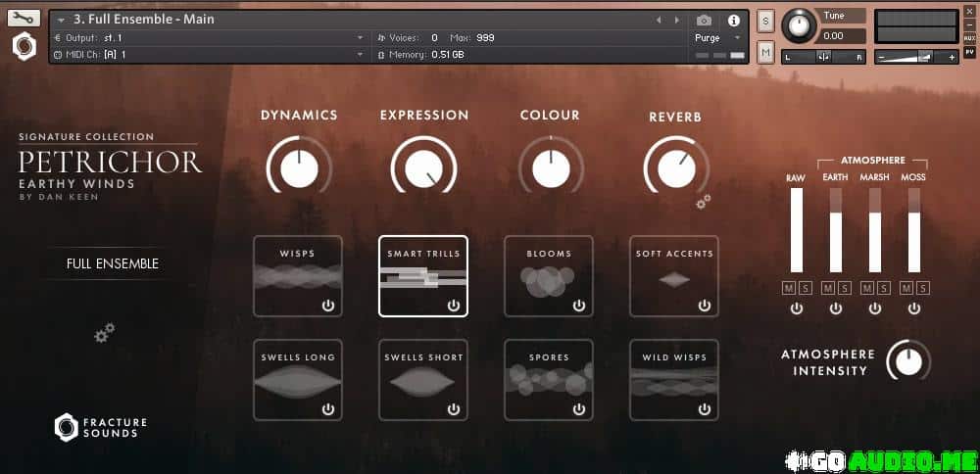Go to previous instrument arrow
The height and width of the screenshot is (474, 980).
point(659,20)
